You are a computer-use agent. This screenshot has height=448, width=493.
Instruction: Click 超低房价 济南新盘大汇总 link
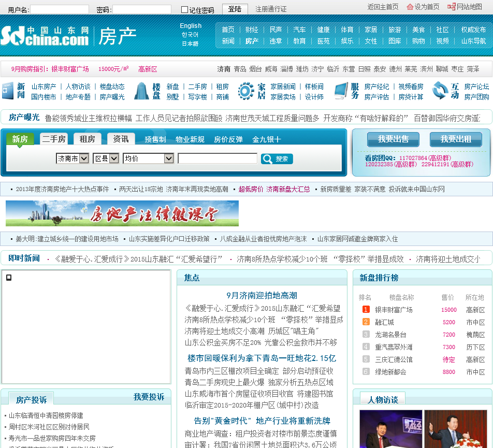tap(274, 189)
